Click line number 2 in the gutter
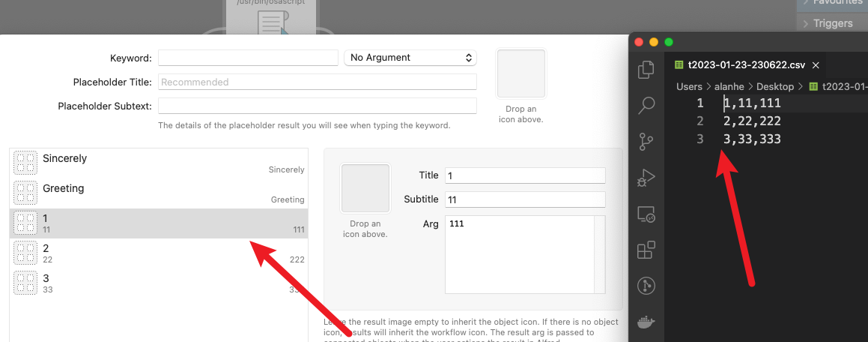 700,121
